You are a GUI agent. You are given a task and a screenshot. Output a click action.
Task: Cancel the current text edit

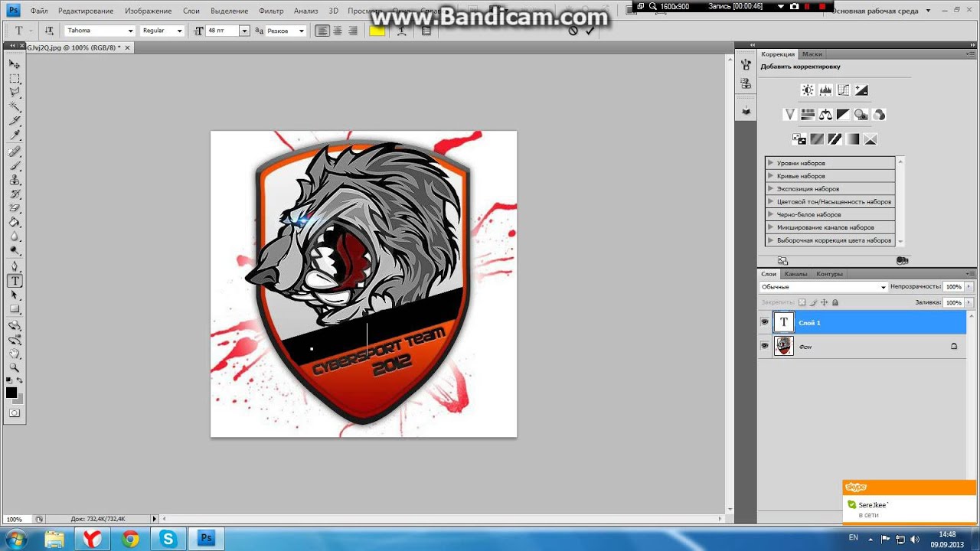click(573, 31)
